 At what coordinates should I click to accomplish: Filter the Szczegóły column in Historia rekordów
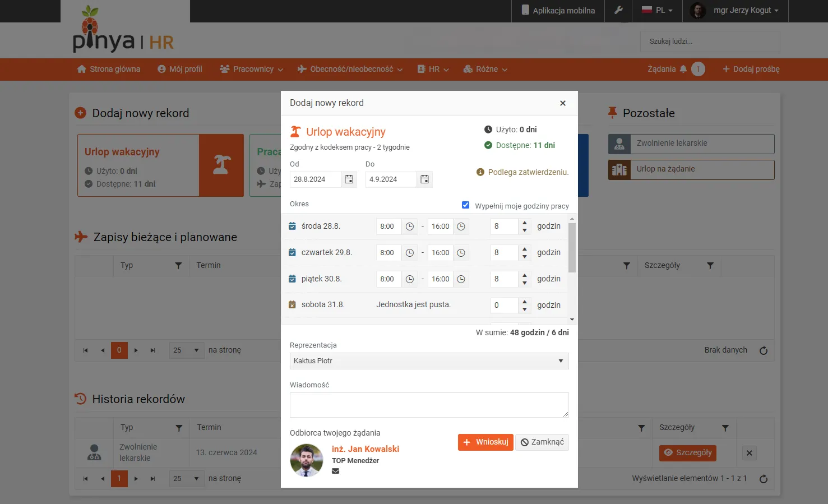[x=725, y=428]
